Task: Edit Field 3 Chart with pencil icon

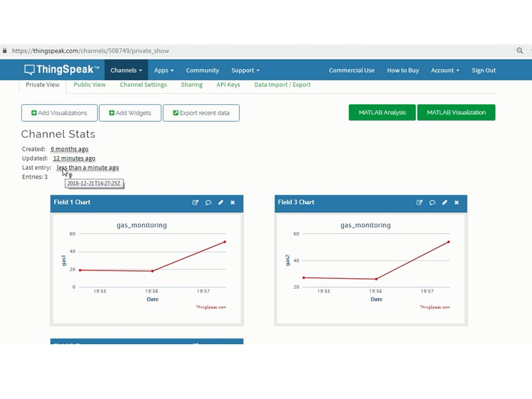Action: point(444,202)
